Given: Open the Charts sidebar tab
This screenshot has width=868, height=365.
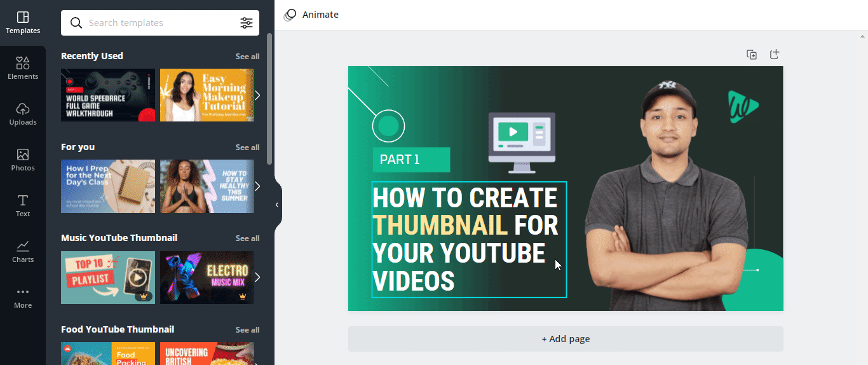Looking at the screenshot, I should (23, 252).
